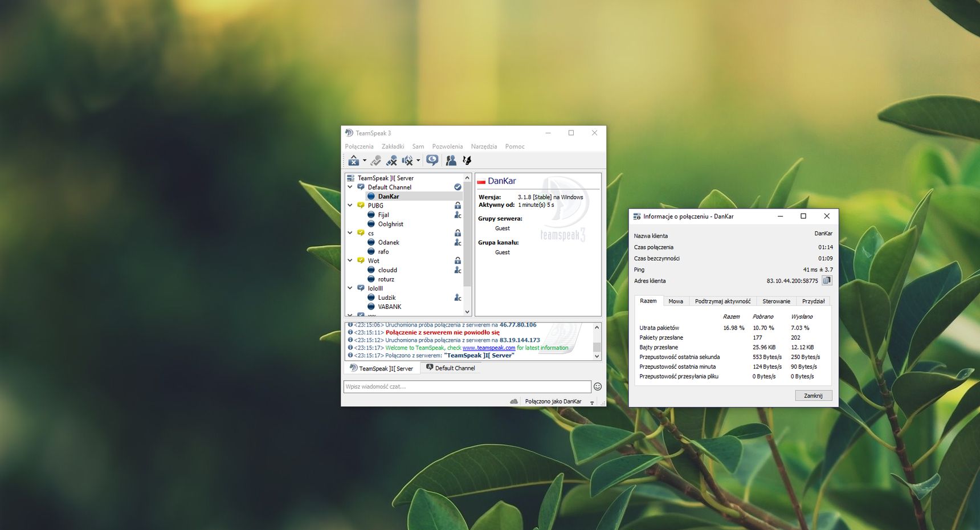
Task: Open the Sam menu
Action: [x=418, y=146]
